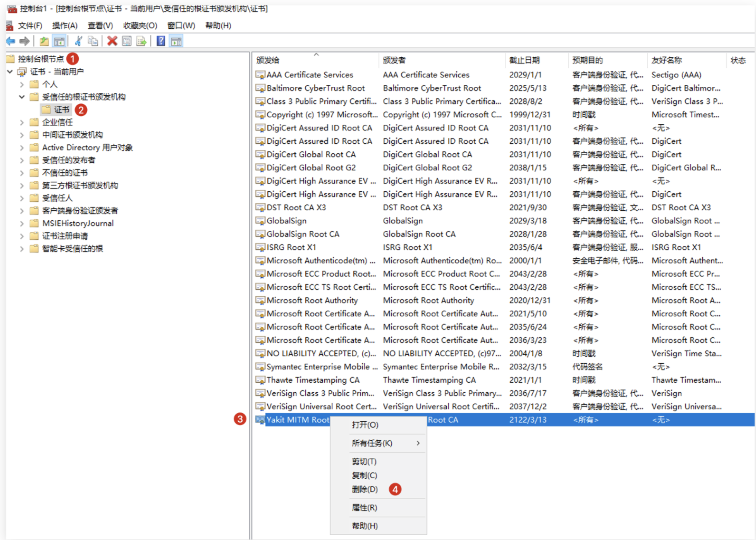Collapse the 受信任的根证书颁发机构 tree node
The height and width of the screenshot is (540, 756).
[22, 97]
